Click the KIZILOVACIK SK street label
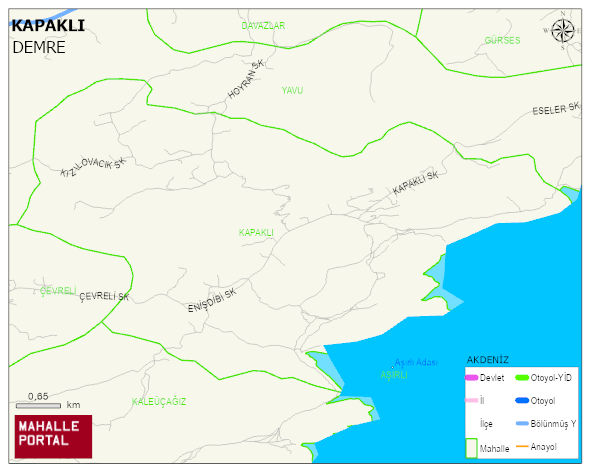The height and width of the screenshot is (472, 591). pos(93,167)
